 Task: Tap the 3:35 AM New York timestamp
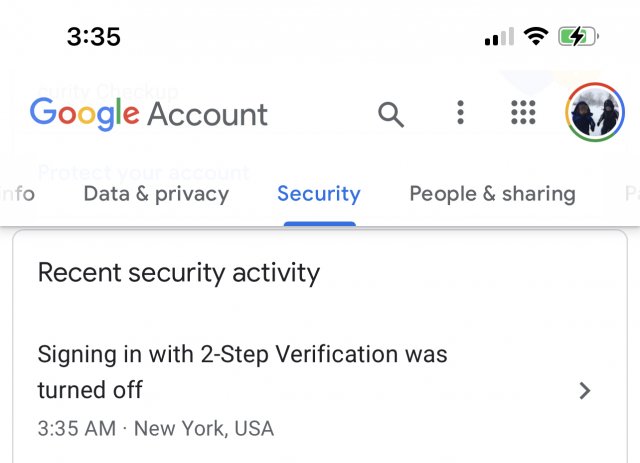coord(155,429)
